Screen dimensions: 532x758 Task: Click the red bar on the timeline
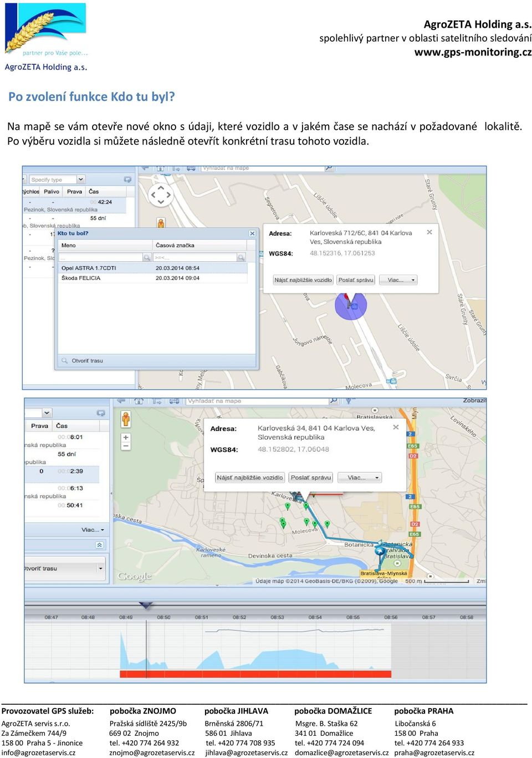tap(255, 674)
